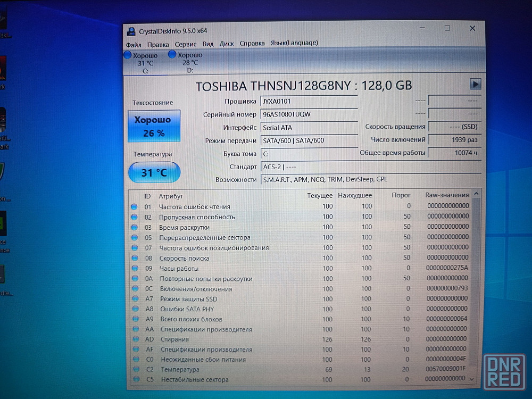Click the Текущее column header
The width and height of the screenshot is (532, 399).
[x=320, y=195]
